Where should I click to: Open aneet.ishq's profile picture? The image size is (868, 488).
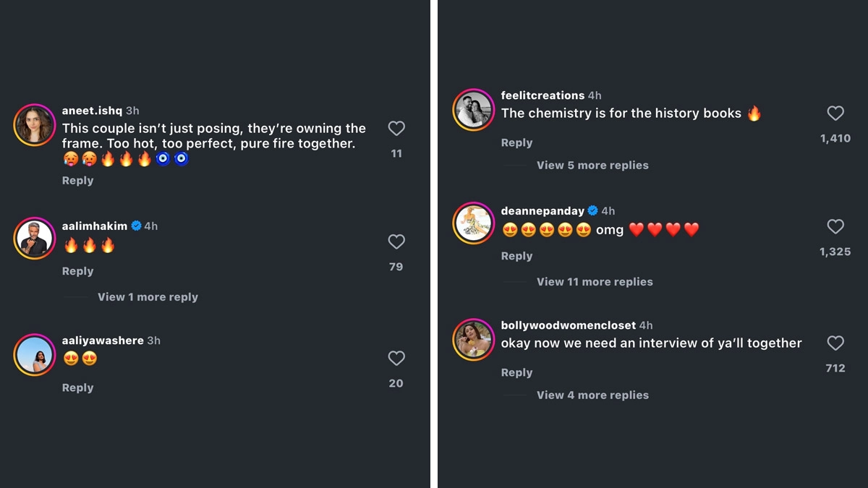(x=35, y=125)
